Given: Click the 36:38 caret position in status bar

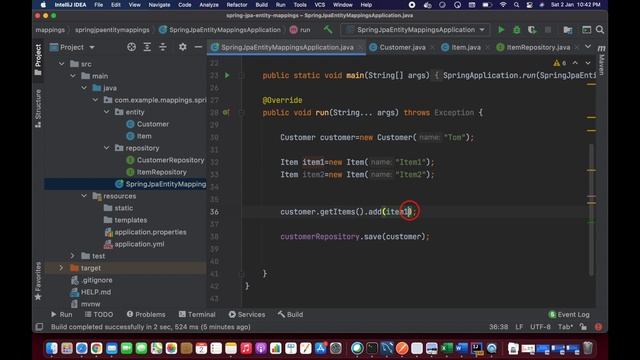Looking at the screenshot, I should coord(499,327).
